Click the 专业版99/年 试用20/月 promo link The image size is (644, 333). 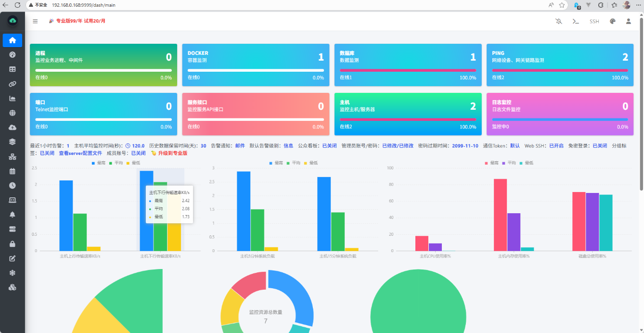click(x=81, y=21)
